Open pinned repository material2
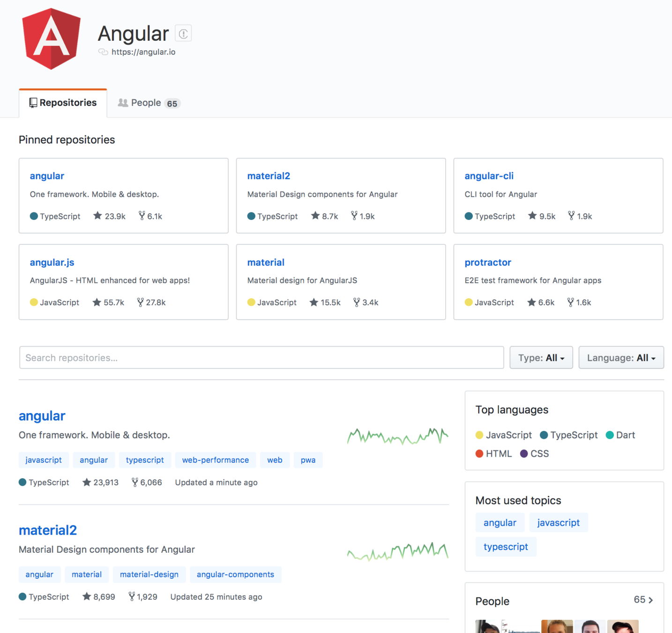Image resolution: width=672 pixels, height=633 pixels. 269,176
